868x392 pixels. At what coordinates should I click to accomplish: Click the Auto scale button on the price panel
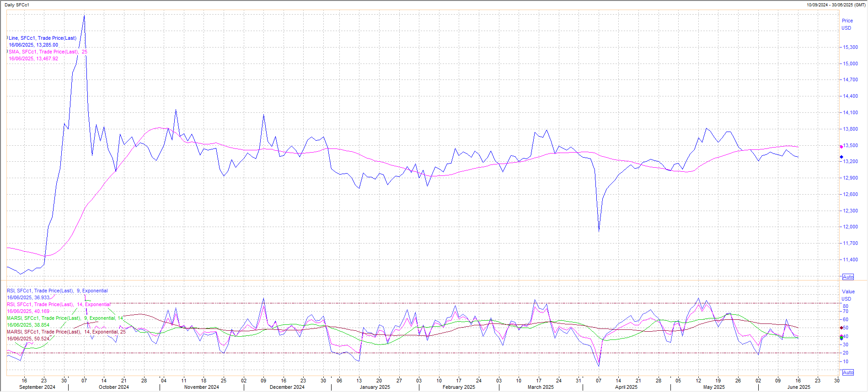coord(848,277)
